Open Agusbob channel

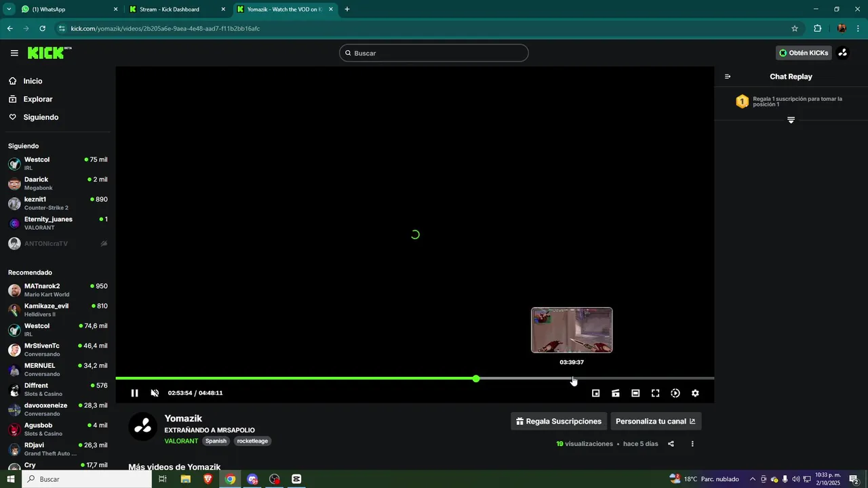(x=58, y=429)
